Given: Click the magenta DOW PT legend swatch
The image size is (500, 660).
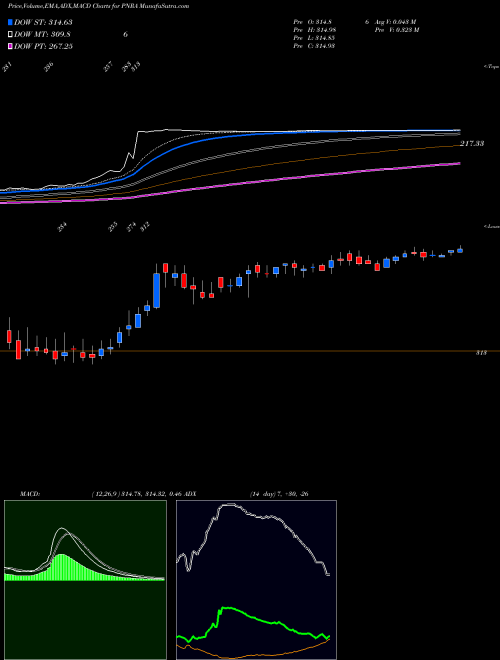Looking at the screenshot, I should [x=10, y=46].
